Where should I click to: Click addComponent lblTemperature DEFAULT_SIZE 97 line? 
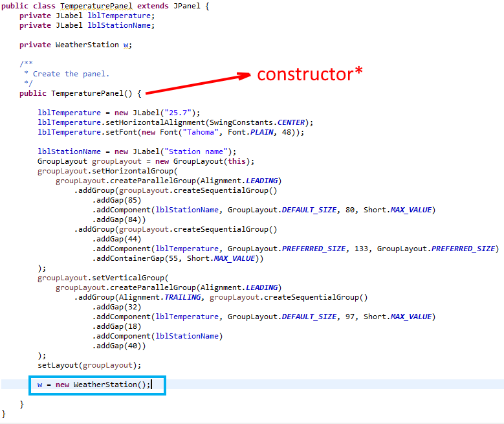click(x=264, y=317)
